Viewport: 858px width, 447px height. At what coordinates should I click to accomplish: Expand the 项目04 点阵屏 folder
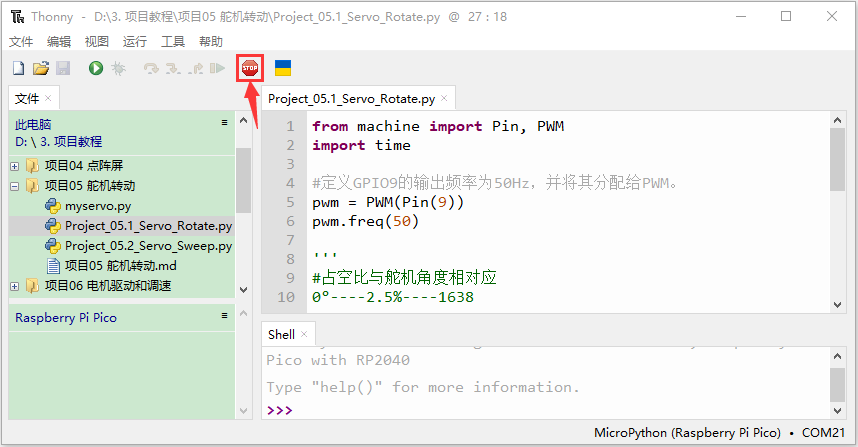[15, 166]
